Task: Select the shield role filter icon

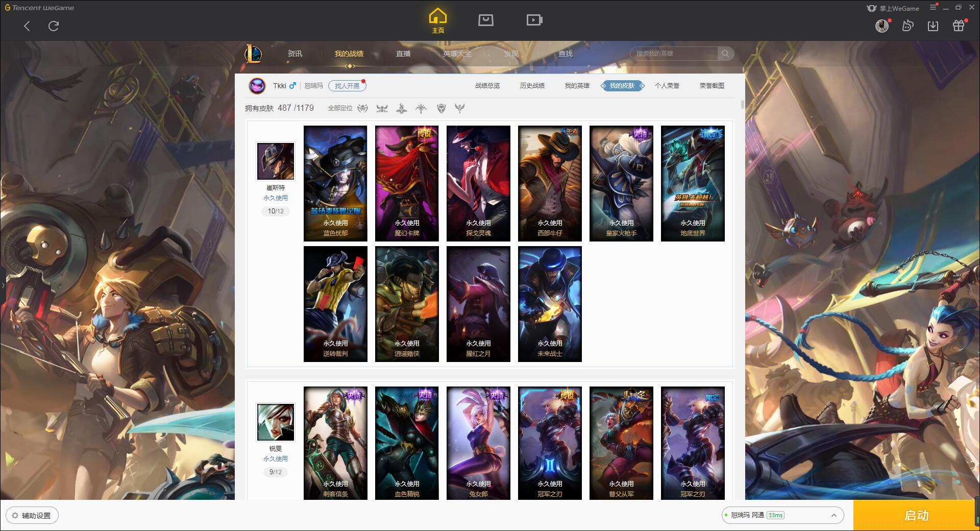Action: coord(442,108)
